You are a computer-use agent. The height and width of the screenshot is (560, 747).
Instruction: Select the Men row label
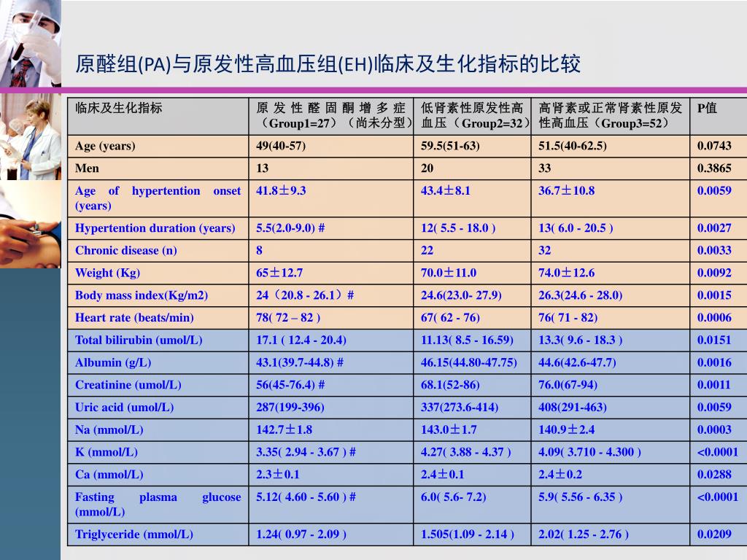click(x=88, y=168)
